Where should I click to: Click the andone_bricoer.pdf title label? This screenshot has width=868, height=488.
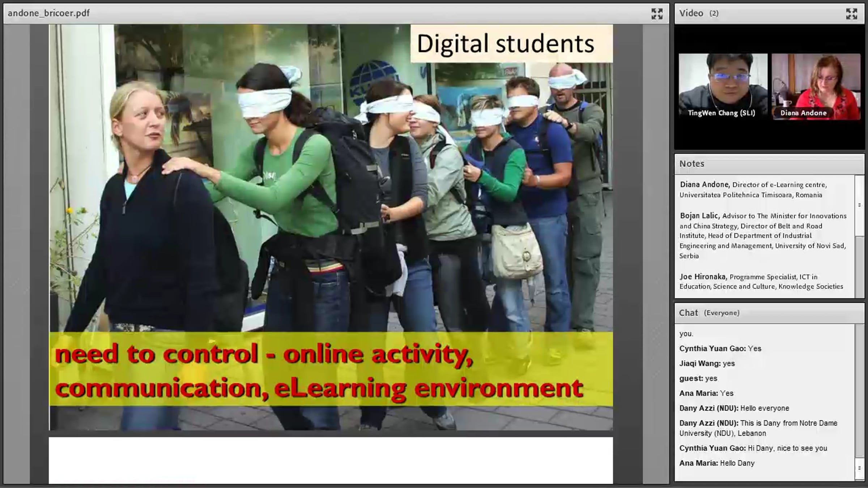pos(48,13)
